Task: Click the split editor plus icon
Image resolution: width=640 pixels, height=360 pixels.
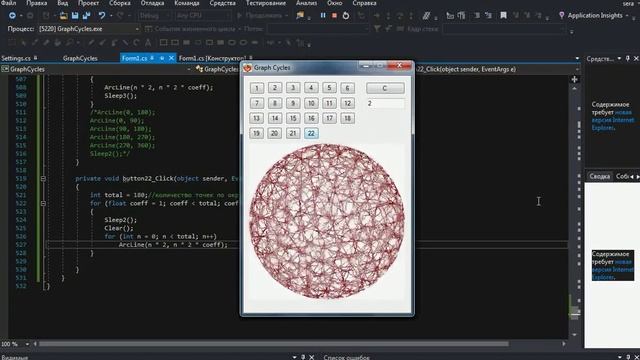Action: pyautogui.click(x=574, y=79)
